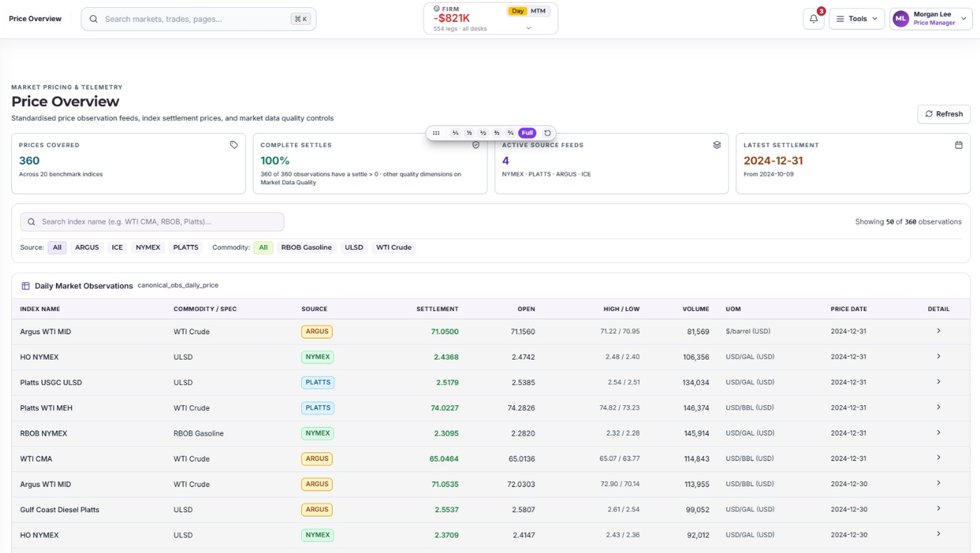Click the calendar icon on Latest Settlement card
Image resolution: width=980 pixels, height=553 pixels.
coord(959,145)
